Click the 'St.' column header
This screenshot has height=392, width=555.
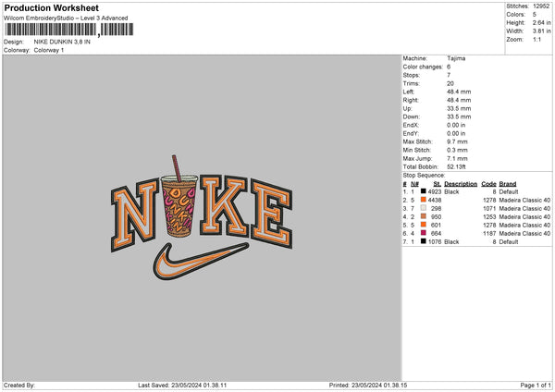(x=438, y=184)
